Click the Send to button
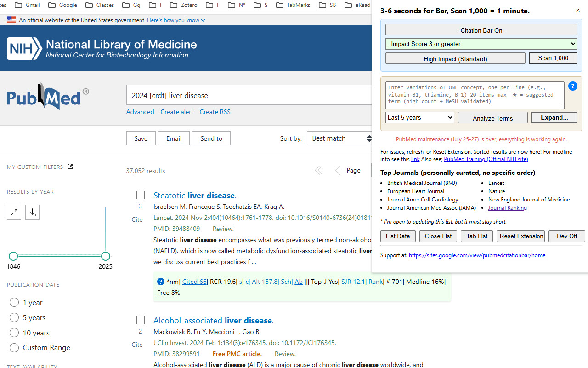 tap(211, 138)
